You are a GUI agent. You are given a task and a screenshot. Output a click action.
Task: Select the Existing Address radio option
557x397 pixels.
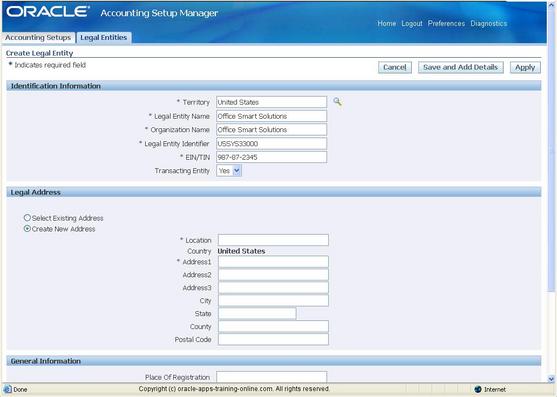(27, 218)
